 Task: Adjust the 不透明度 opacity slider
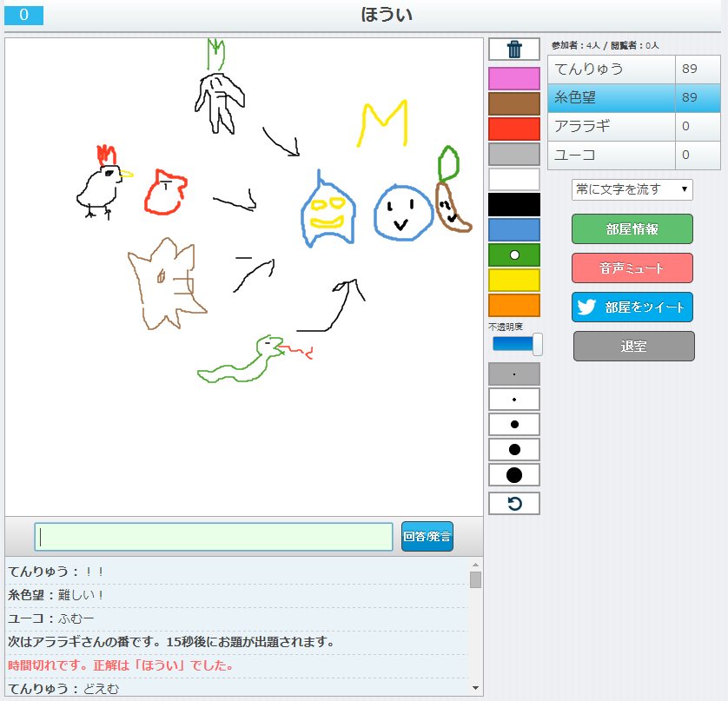(x=517, y=344)
